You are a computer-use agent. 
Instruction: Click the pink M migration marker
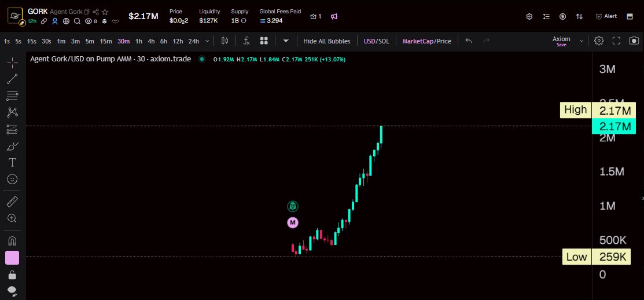tap(292, 223)
